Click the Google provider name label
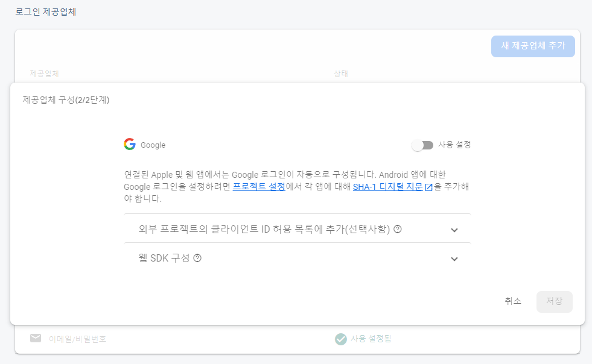Screen dimensions: 592x364 pos(153,145)
